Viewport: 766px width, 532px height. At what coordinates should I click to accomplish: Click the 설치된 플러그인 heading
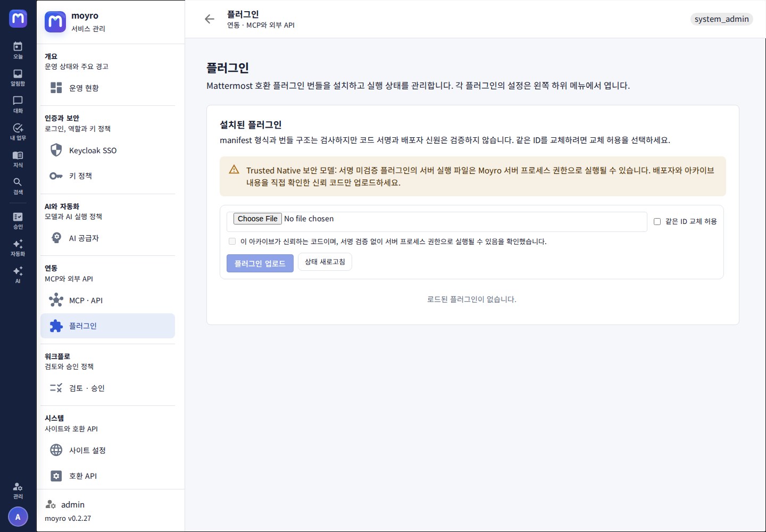click(251, 124)
